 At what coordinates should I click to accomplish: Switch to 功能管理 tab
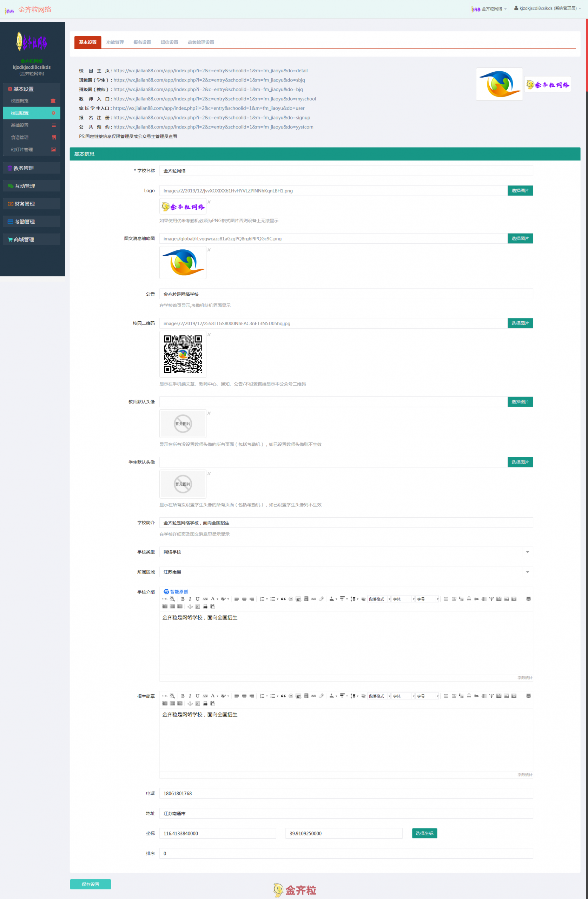(x=115, y=42)
